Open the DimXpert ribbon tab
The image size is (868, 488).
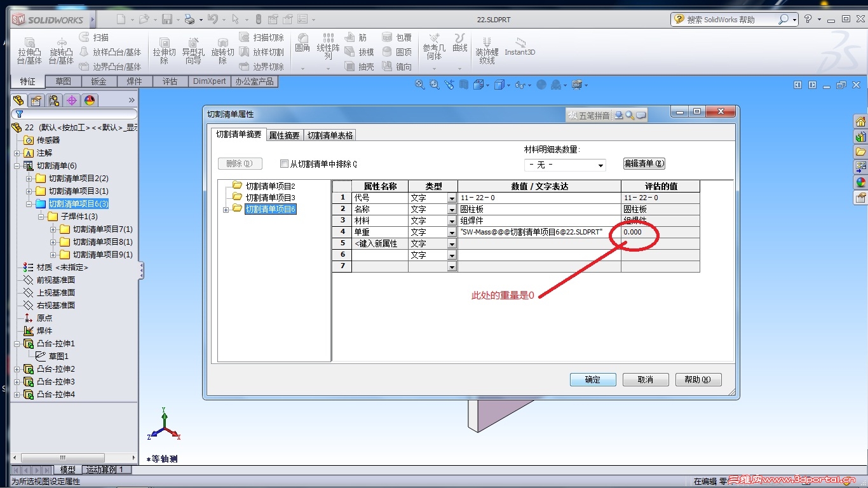[x=209, y=81]
